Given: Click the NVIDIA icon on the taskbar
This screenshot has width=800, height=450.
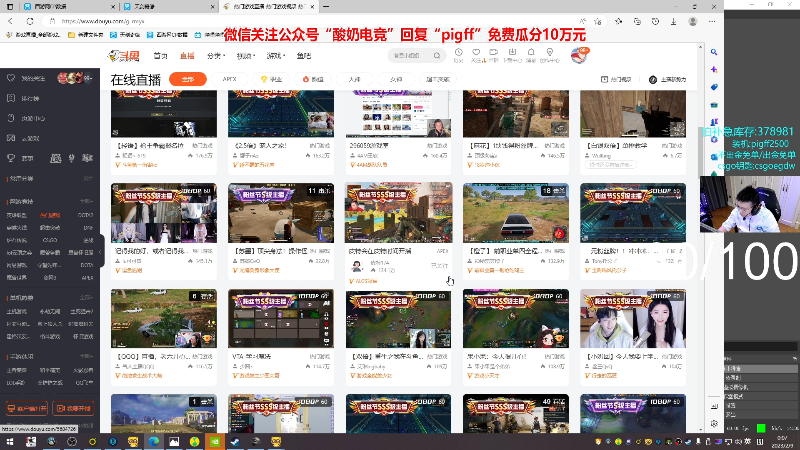Looking at the screenshot, I should (215, 441).
